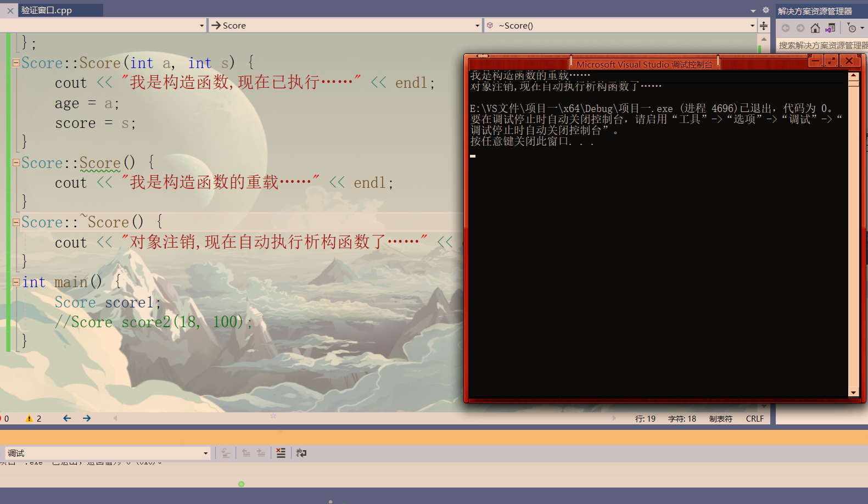This screenshot has width=868, height=504.
Task: Click the line number indicator 行: 19
Action: pyautogui.click(x=645, y=419)
